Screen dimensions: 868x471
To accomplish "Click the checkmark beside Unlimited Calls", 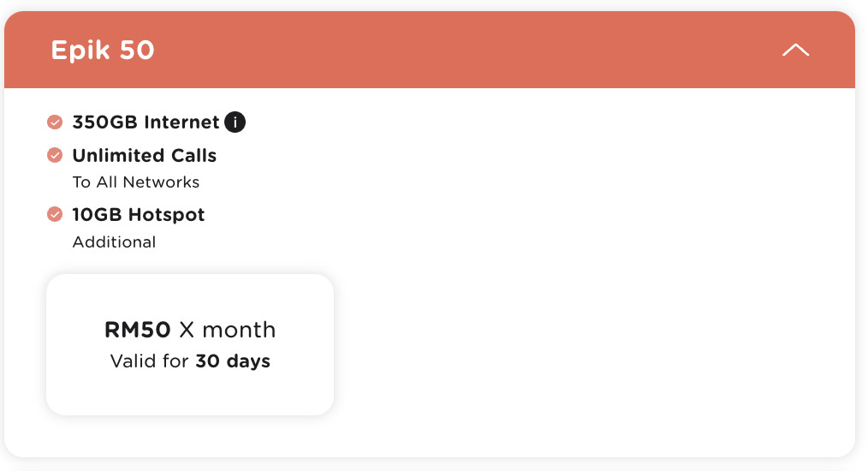I will (x=55, y=155).
